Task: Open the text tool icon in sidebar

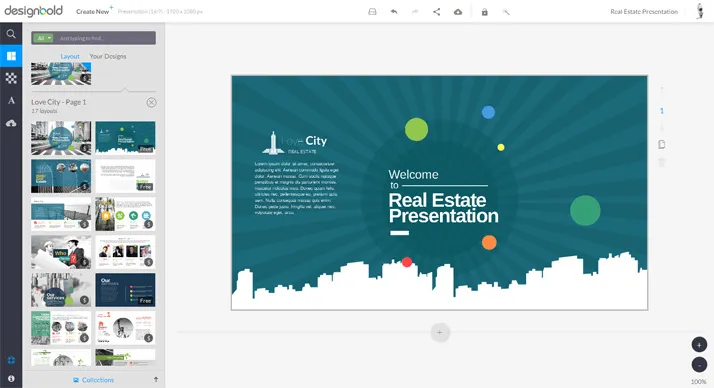Action: (11, 100)
